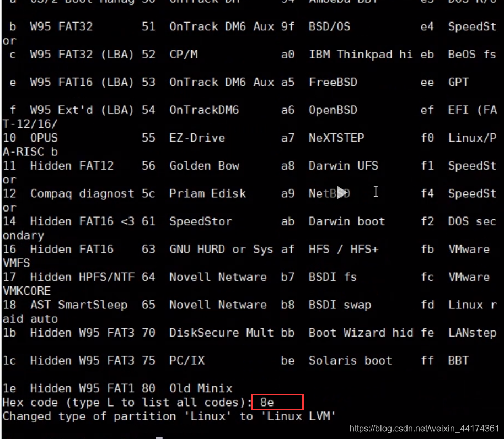Click the 'Priam Edisk' entry

(x=208, y=194)
